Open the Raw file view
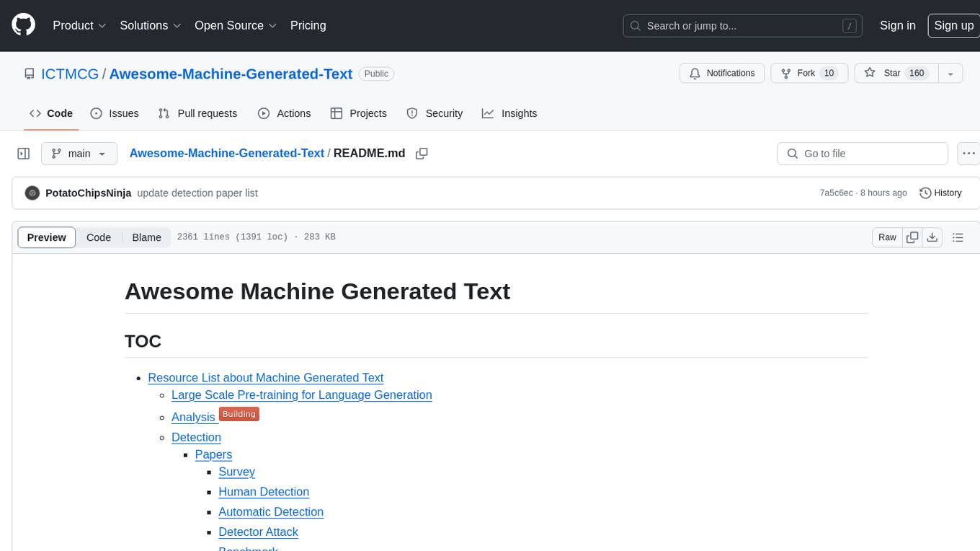The height and width of the screenshot is (551, 980). [887, 237]
